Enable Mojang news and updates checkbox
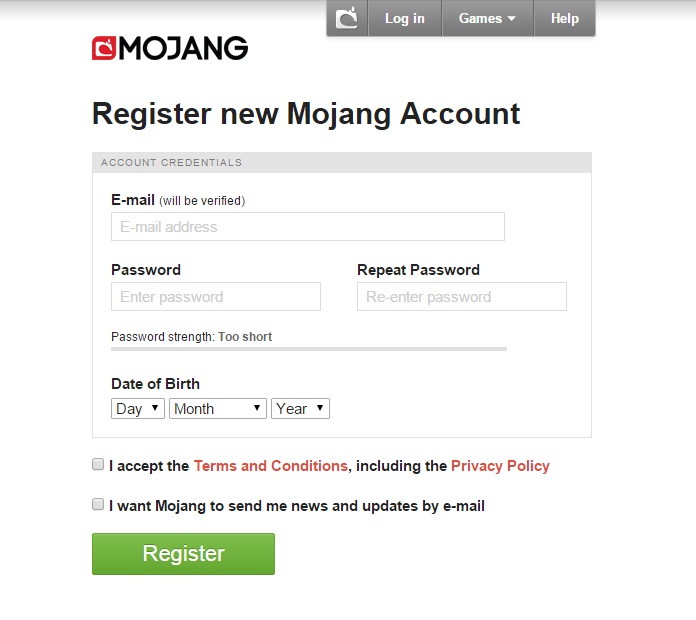The width and height of the screenshot is (696, 620). coord(98,505)
